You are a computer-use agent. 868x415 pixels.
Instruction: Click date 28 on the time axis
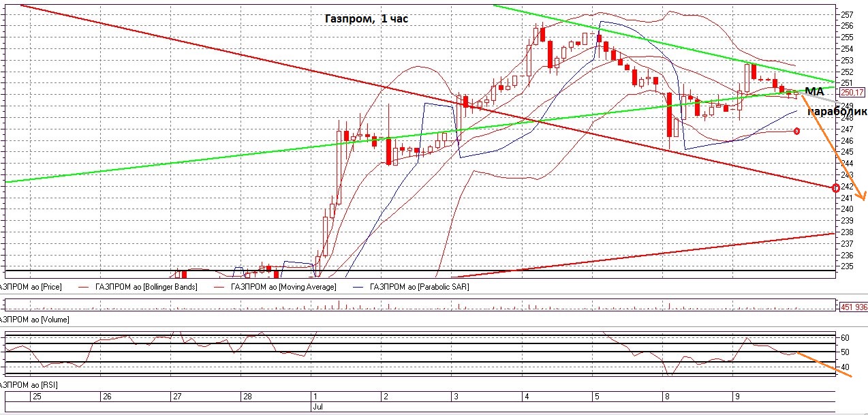[247, 396]
